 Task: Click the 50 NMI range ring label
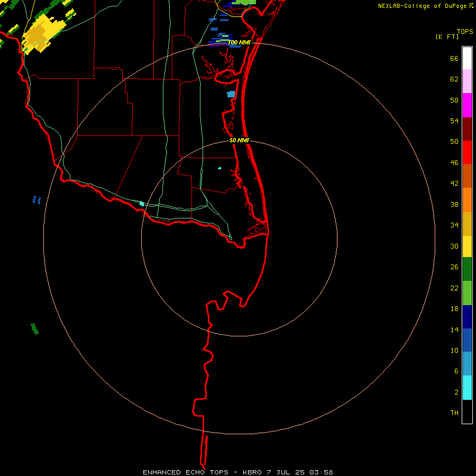pos(239,140)
